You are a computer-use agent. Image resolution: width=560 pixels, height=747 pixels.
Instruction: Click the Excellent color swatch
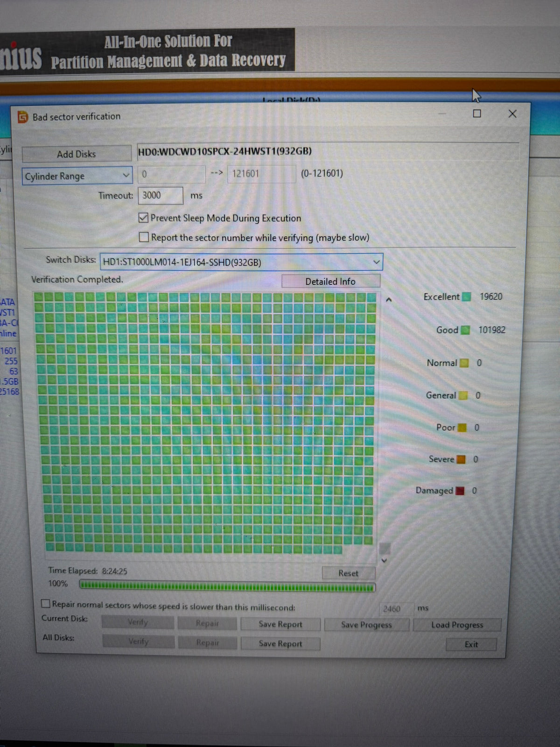pyautogui.click(x=466, y=297)
